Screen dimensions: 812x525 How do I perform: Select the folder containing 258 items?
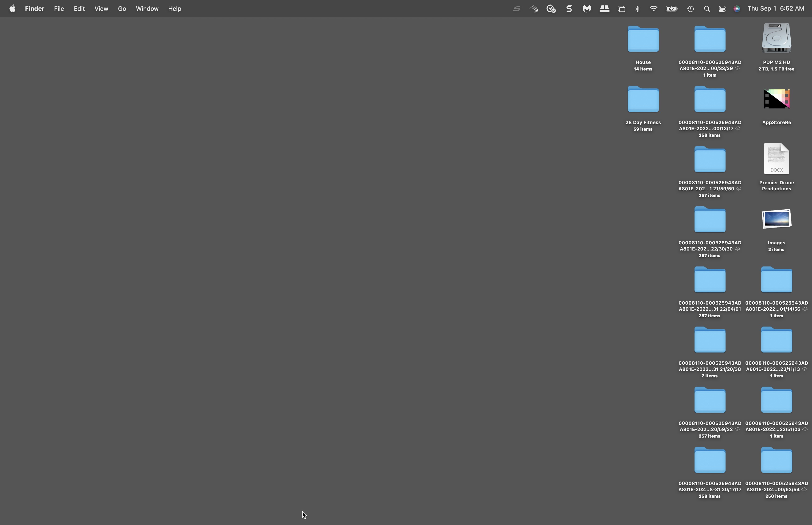[709, 461]
